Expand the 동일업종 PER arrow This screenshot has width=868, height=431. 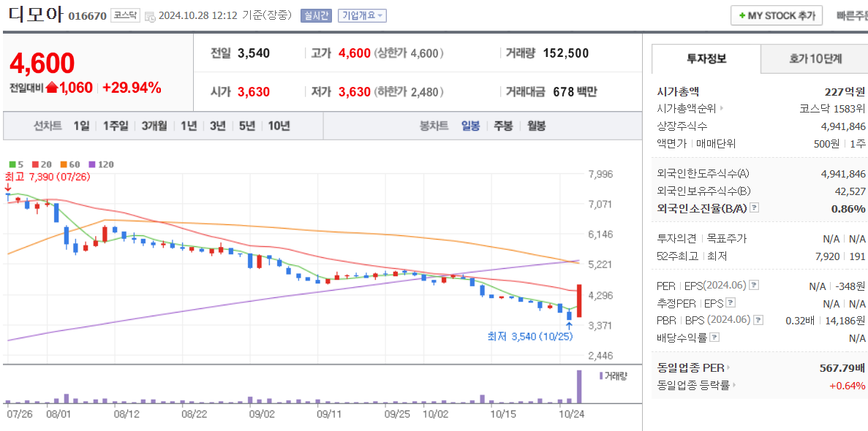click(728, 368)
